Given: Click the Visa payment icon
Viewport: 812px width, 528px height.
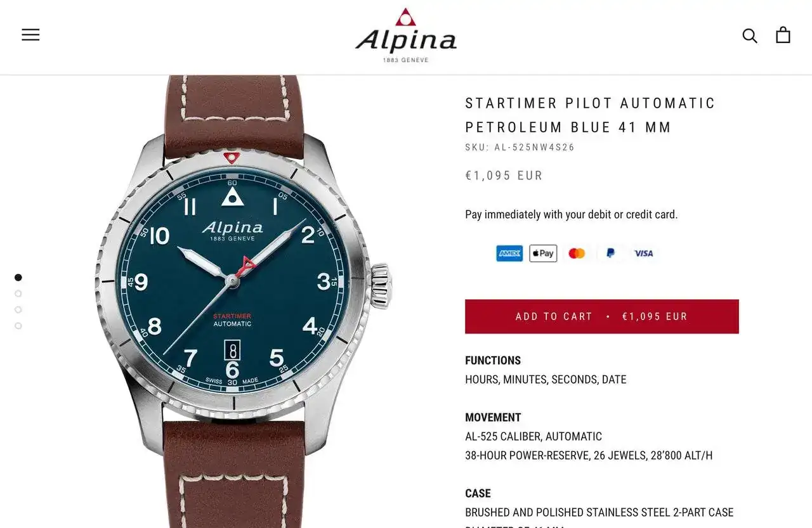Looking at the screenshot, I should point(644,254).
